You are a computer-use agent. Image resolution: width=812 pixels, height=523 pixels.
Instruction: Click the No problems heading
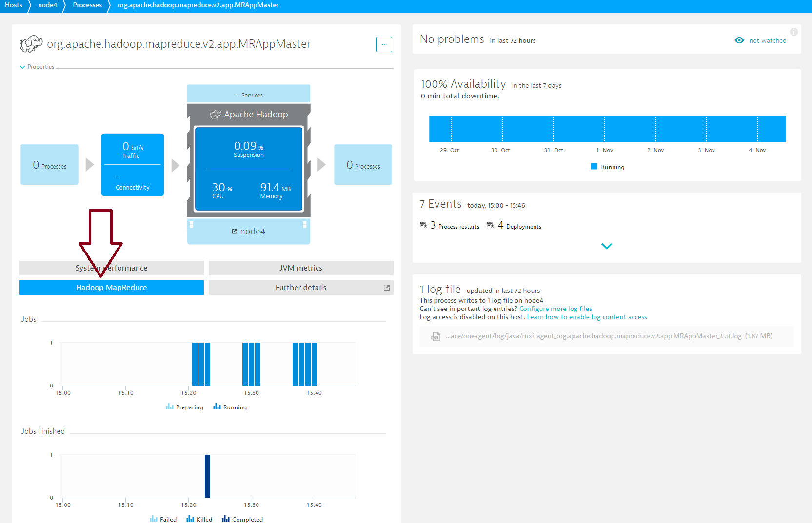coord(452,39)
